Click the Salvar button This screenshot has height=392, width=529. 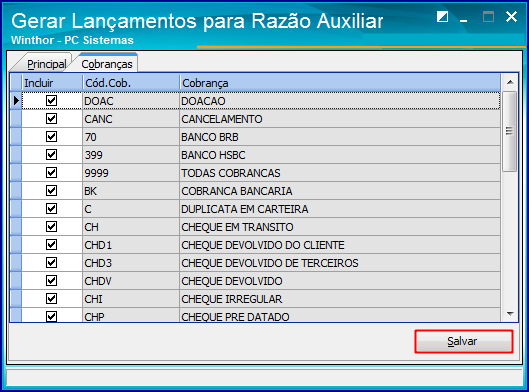[464, 341]
